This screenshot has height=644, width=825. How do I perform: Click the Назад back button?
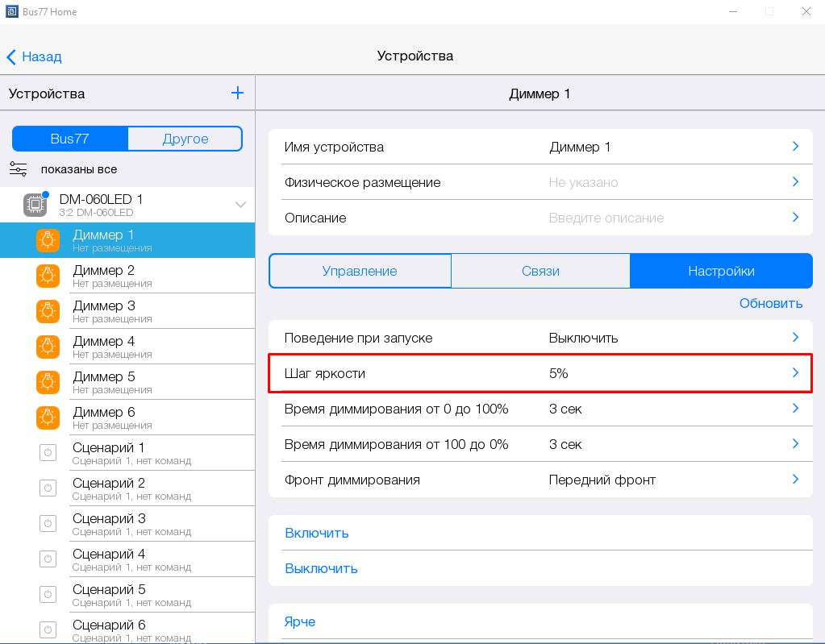(x=34, y=56)
